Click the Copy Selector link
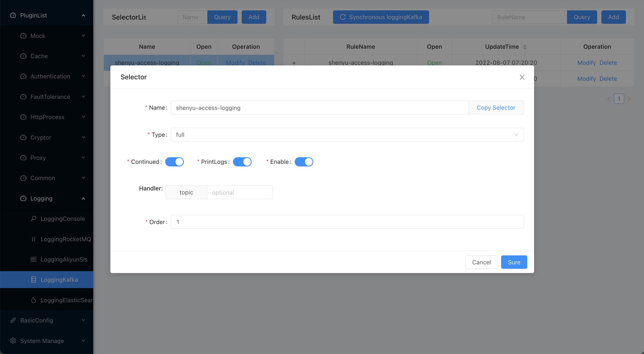This screenshot has width=644, height=354. (x=496, y=108)
